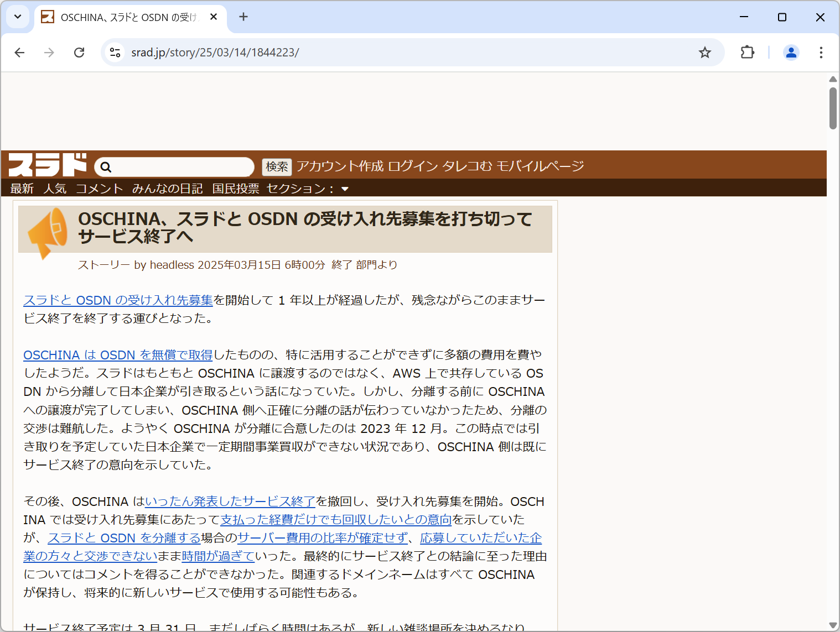
Task: Click the magnifier icon in search box
Action: pyautogui.click(x=106, y=167)
